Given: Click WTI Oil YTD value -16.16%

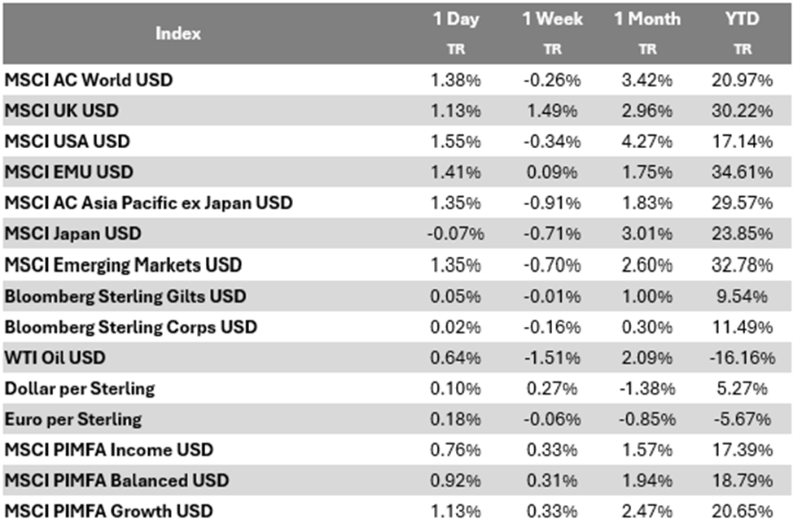Looking at the screenshot, I should pyautogui.click(x=743, y=357).
